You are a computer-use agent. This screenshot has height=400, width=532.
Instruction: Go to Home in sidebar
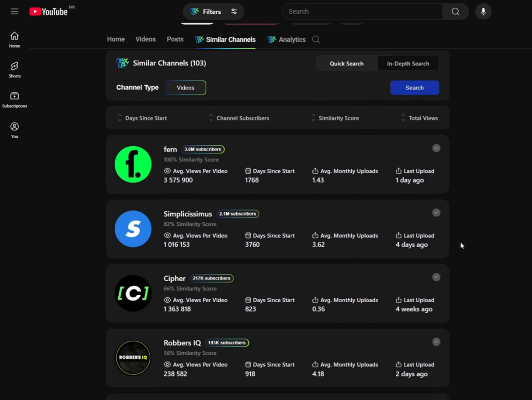pyautogui.click(x=14, y=40)
